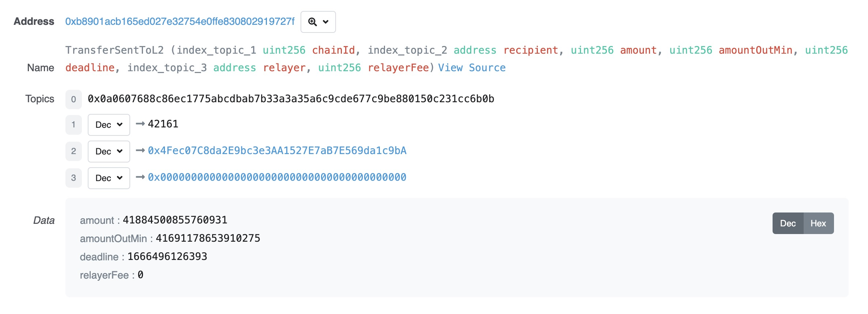Click the amountOutMin value
This screenshot has width=868, height=314.
click(x=208, y=238)
